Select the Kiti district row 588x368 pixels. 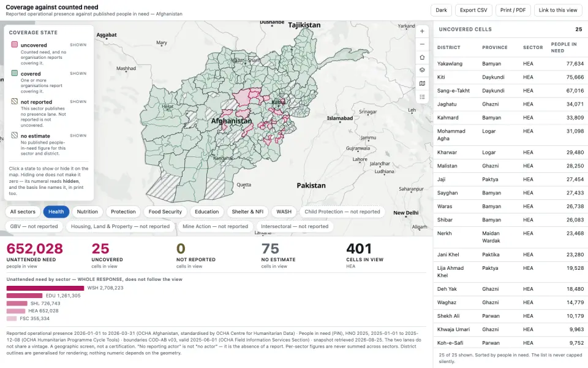click(x=510, y=77)
